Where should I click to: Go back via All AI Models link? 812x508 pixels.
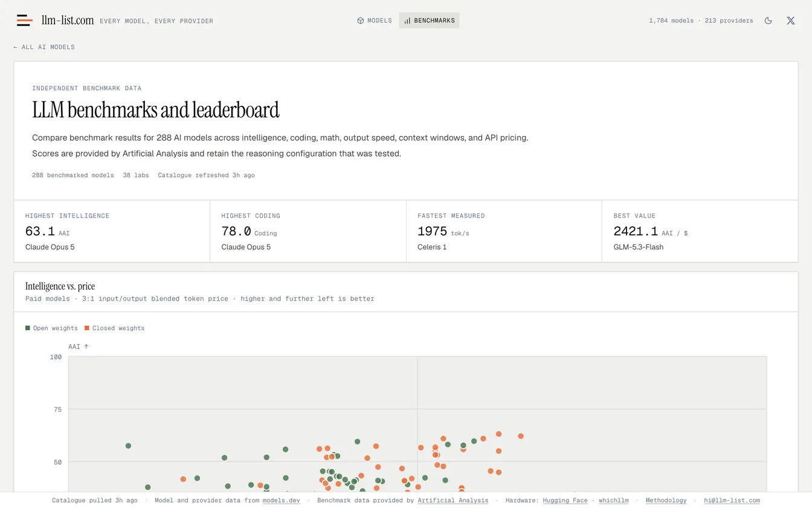[44, 47]
